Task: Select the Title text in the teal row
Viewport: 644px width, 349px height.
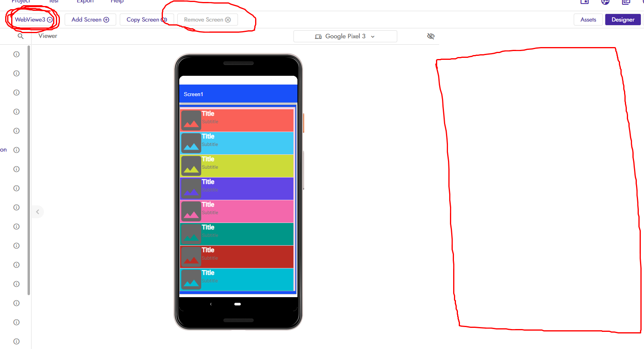Action: [x=208, y=227]
